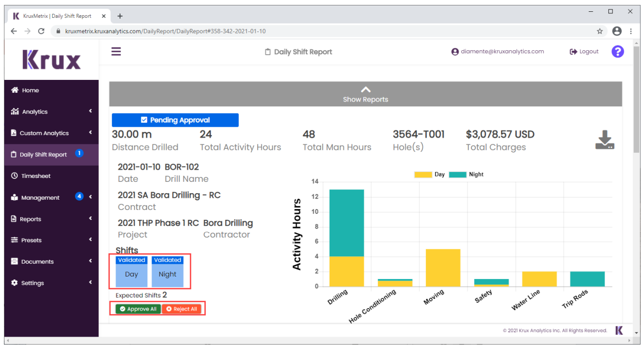Click the browser address bar URL

[166, 31]
